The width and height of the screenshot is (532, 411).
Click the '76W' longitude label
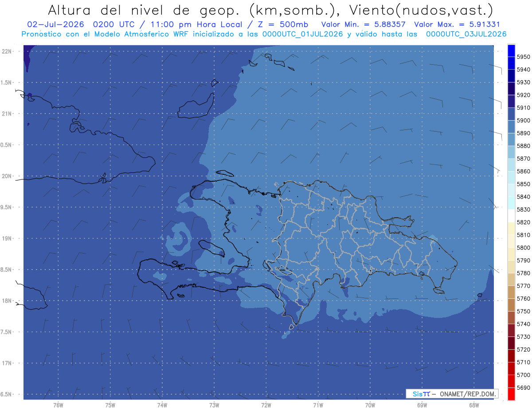[58, 405]
